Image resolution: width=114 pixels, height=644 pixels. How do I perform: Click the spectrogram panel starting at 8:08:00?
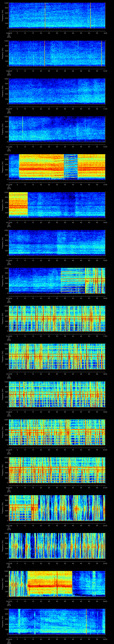[x=57, y=16]
